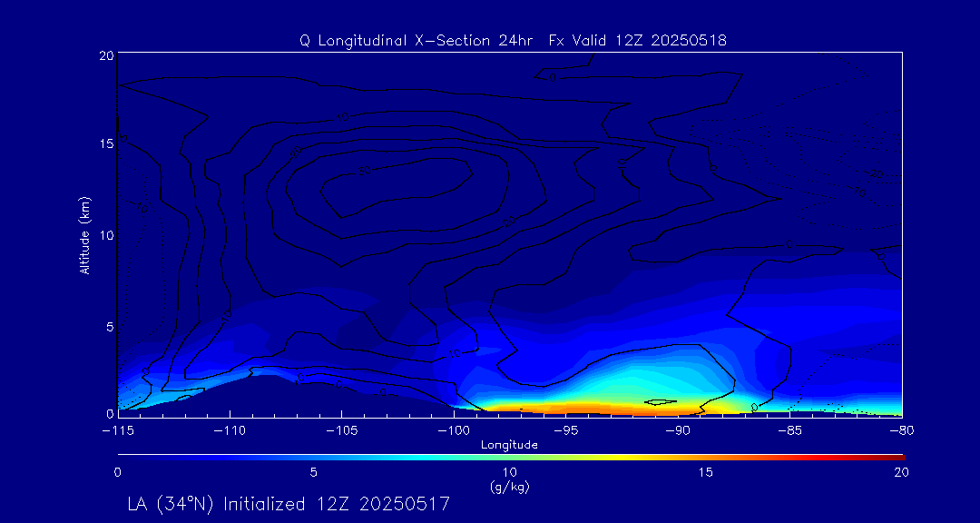Select colorbar scale label 5

314,473
